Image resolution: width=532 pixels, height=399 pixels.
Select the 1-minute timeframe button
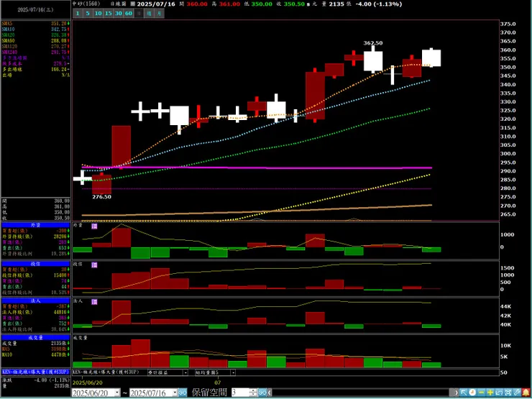[78, 14]
